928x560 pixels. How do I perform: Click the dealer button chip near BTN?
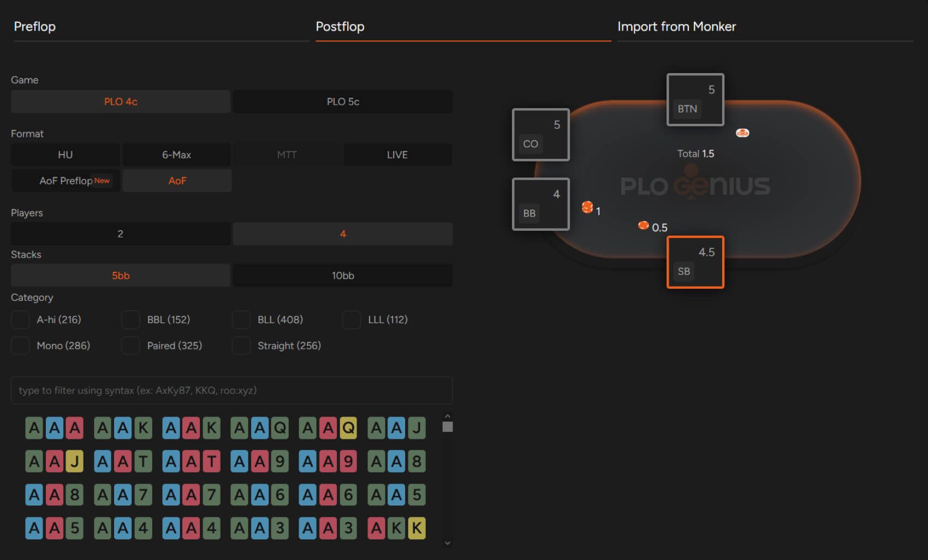742,133
